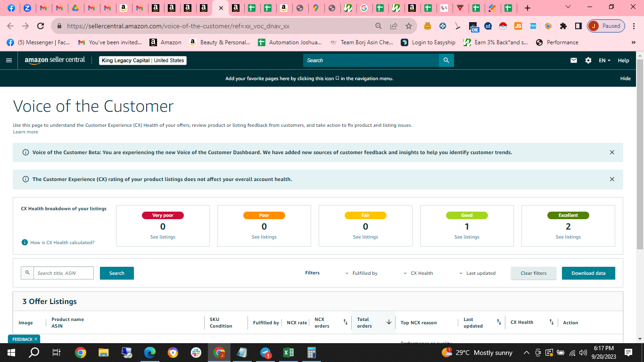Open the mail messages envelope icon
This screenshot has width=644, height=362.
click(574, 60)
